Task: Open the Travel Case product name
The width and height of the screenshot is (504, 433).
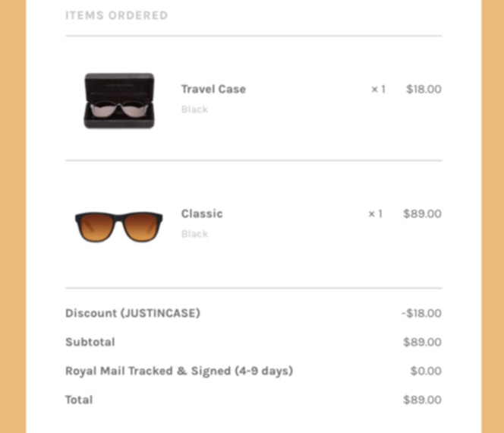Action: tap(213, 89)
